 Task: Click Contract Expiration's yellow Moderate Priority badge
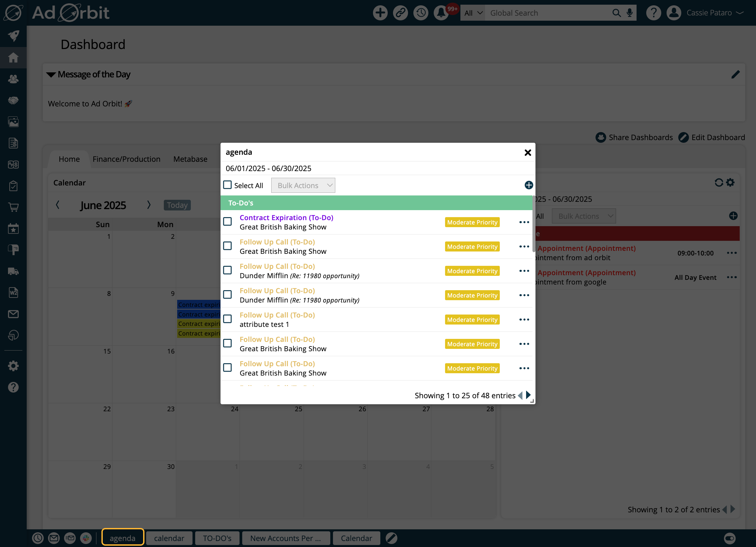472,222
